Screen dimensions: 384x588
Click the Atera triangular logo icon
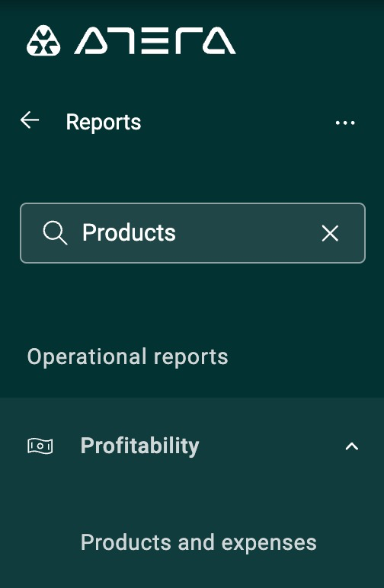tap(43, 40)
